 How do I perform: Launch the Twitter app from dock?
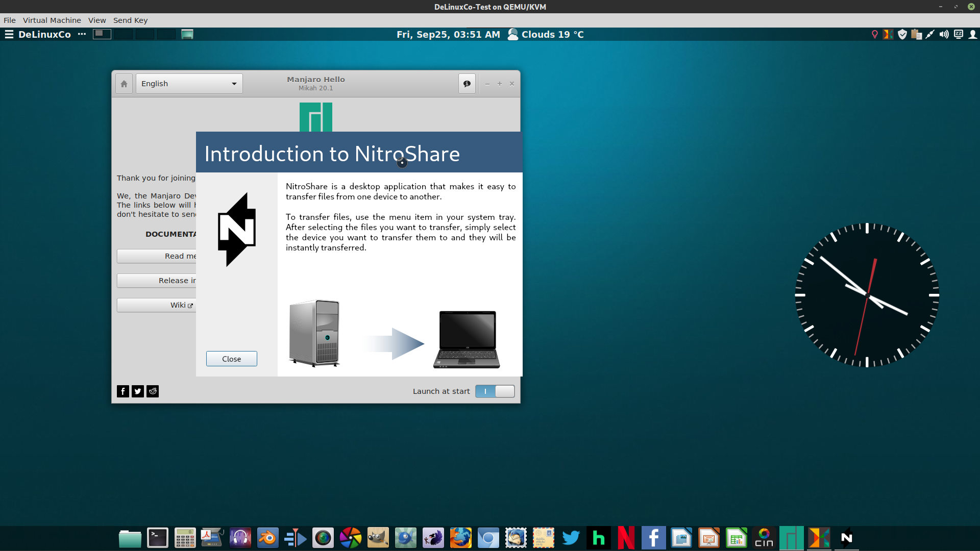[571, 538]
